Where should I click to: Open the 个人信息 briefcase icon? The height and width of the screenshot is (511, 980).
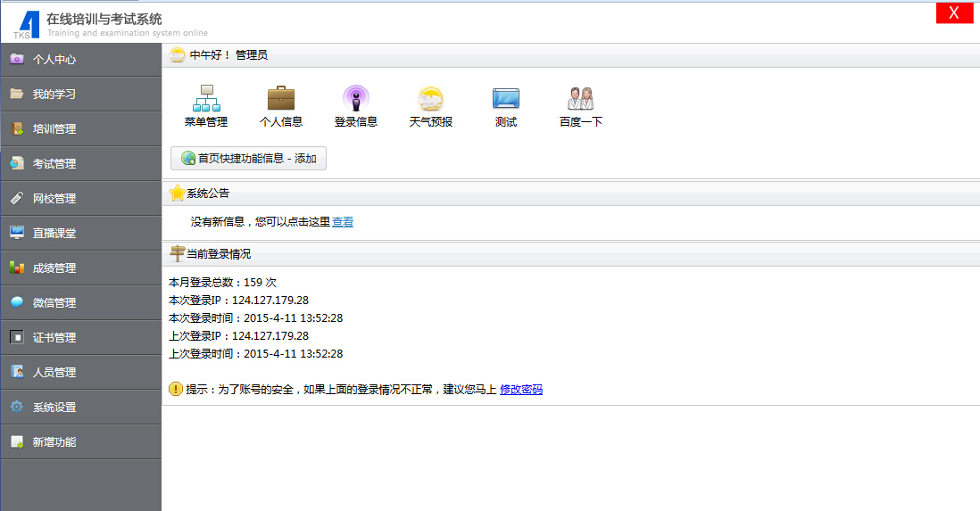[281, 98]
